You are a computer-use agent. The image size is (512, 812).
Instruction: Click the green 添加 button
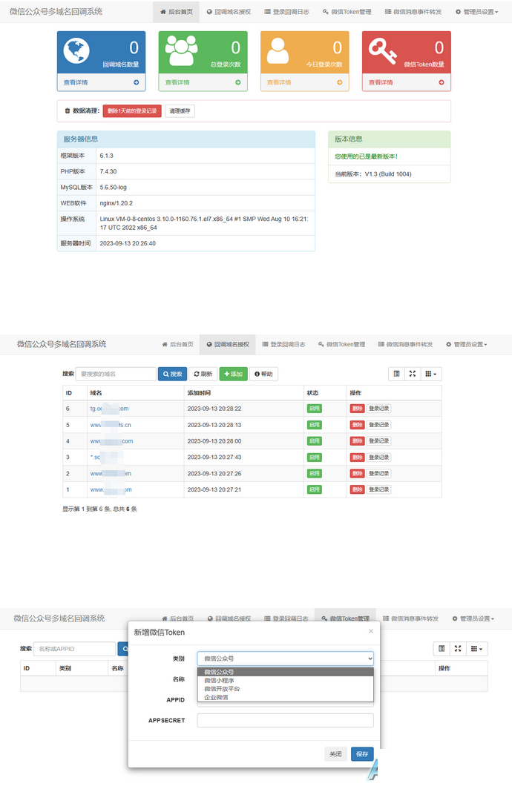(233, 374)
